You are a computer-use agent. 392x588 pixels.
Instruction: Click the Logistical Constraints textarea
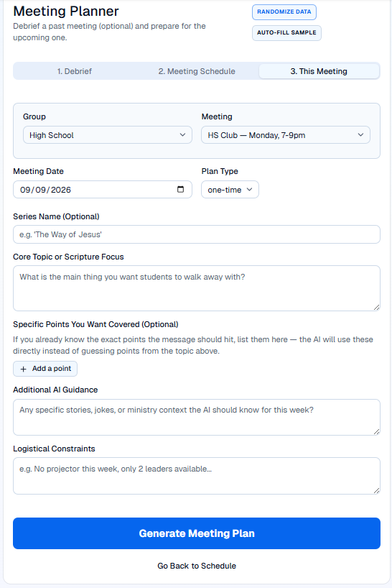click(x=197, y=476)
